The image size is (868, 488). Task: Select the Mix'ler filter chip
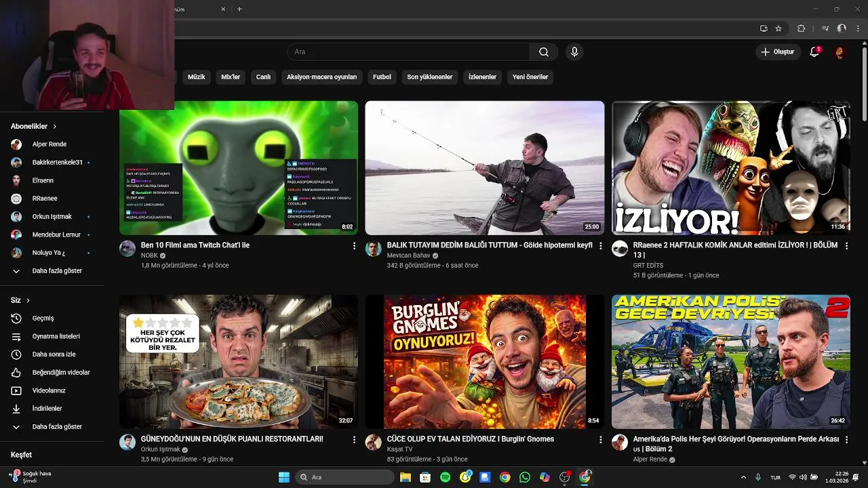coord(231,77)
